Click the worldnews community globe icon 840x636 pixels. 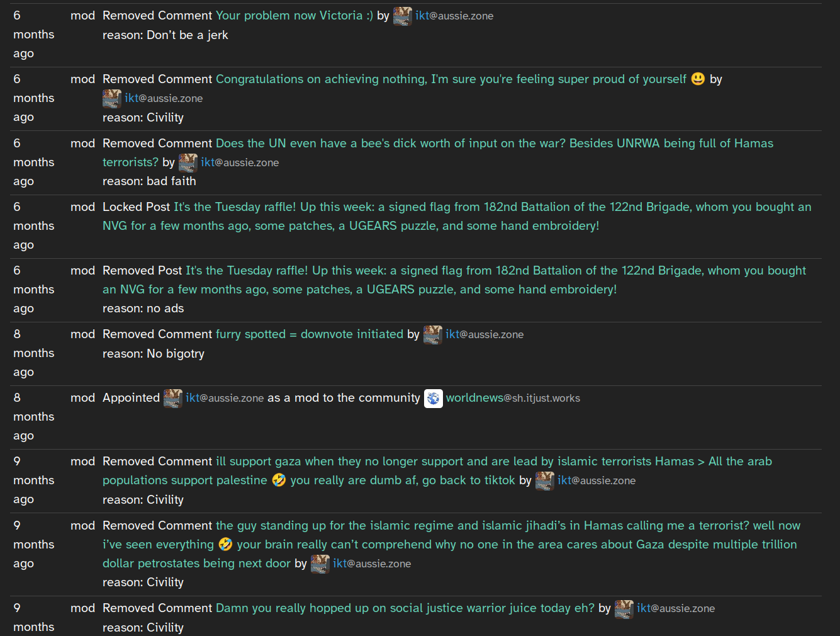tap(434, 398)
